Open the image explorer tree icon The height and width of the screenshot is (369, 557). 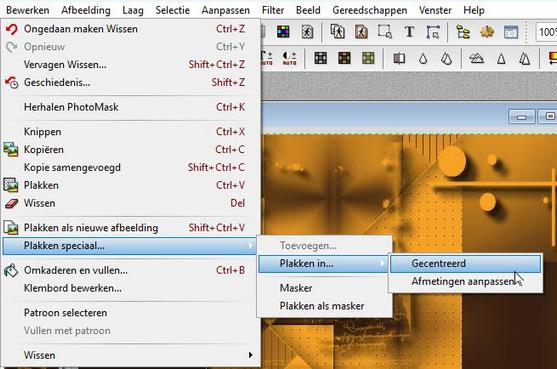(x=463, y=32)
